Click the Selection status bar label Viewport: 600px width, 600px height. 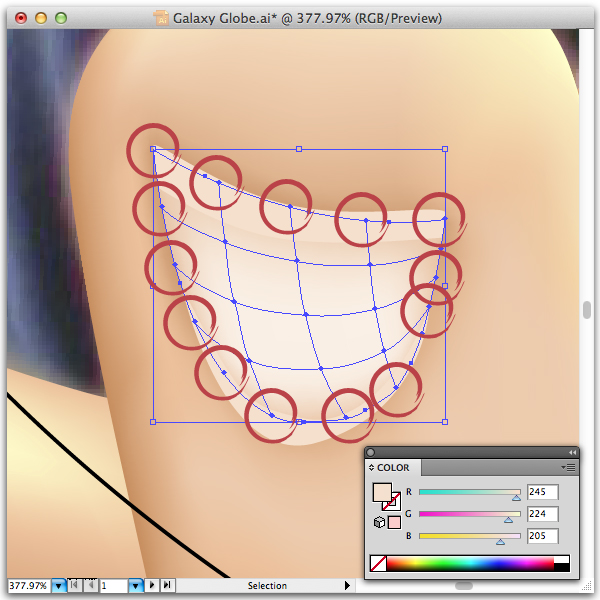[267, 585]
